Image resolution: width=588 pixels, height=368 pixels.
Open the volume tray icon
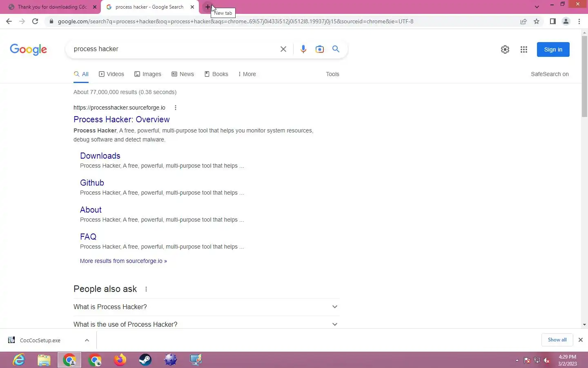click(x=547, y=360)
